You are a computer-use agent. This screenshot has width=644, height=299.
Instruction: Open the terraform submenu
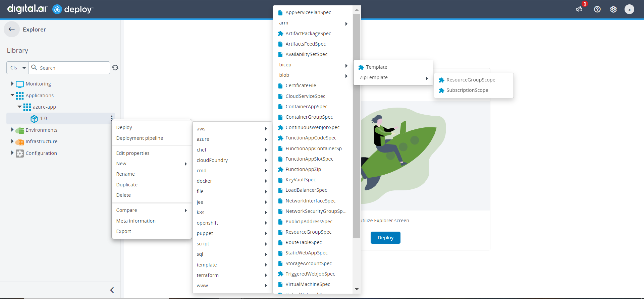(232, 275)
